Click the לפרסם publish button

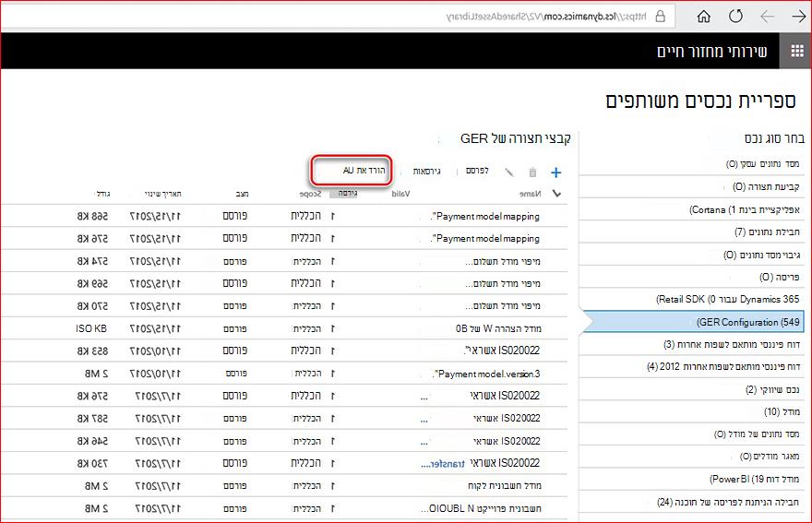477,171
